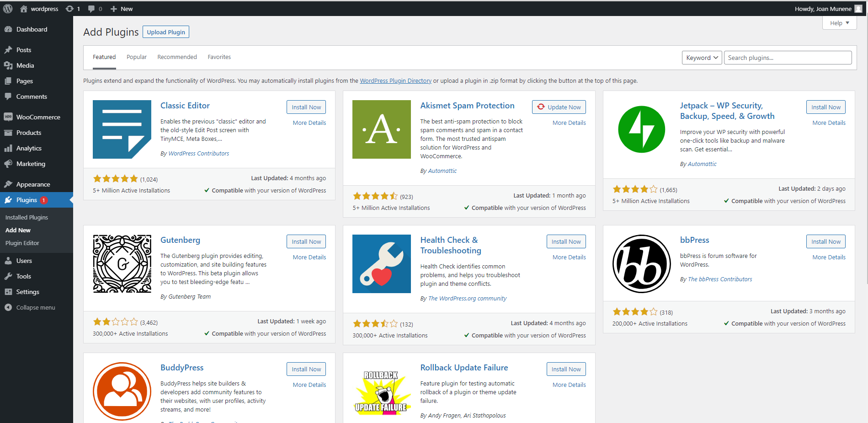Viewport: 868px width, 423px height.
Task: Switch to the Popular tab
Action: [x=137, y=57]
